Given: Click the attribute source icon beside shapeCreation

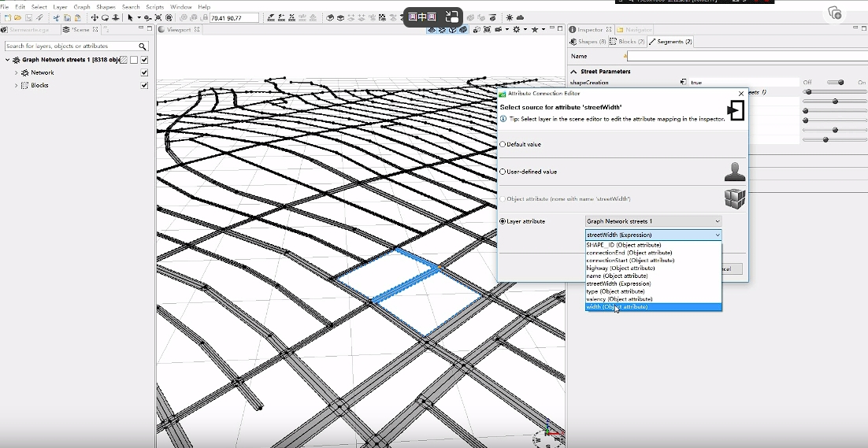Looking at the screenshot, I should (x=683, y=82).
